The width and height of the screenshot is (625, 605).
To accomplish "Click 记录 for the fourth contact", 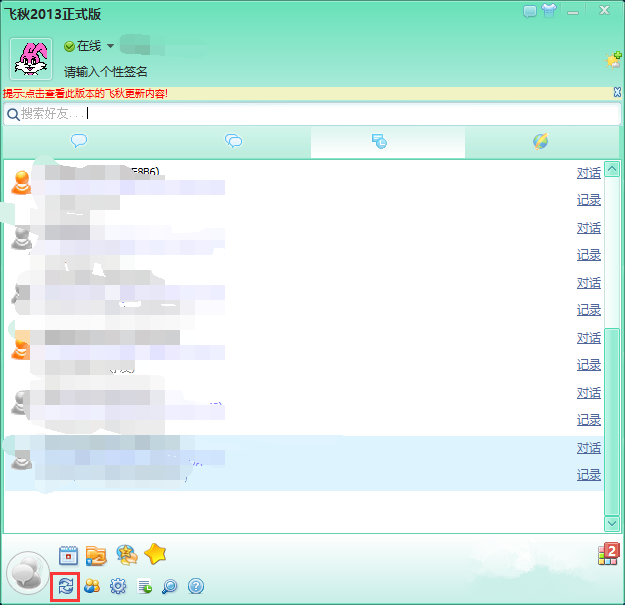I will 589,365.
